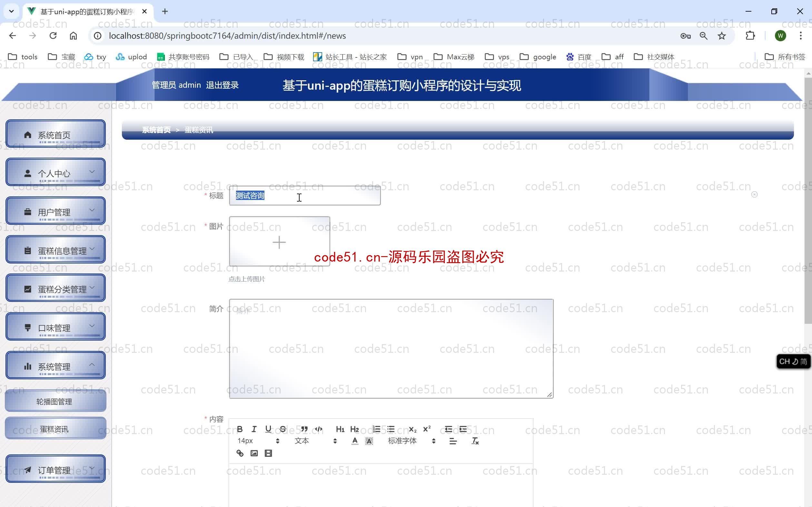Toggle italic formatting in the editor
812x507 pixels.
coord(254,429)
